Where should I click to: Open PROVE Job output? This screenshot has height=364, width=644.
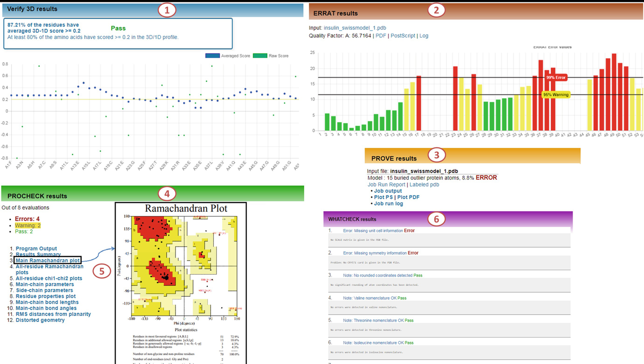(388, 191)
